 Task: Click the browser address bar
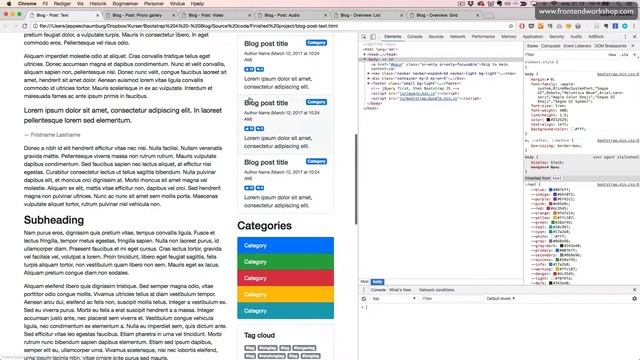[x=271, y=26]
